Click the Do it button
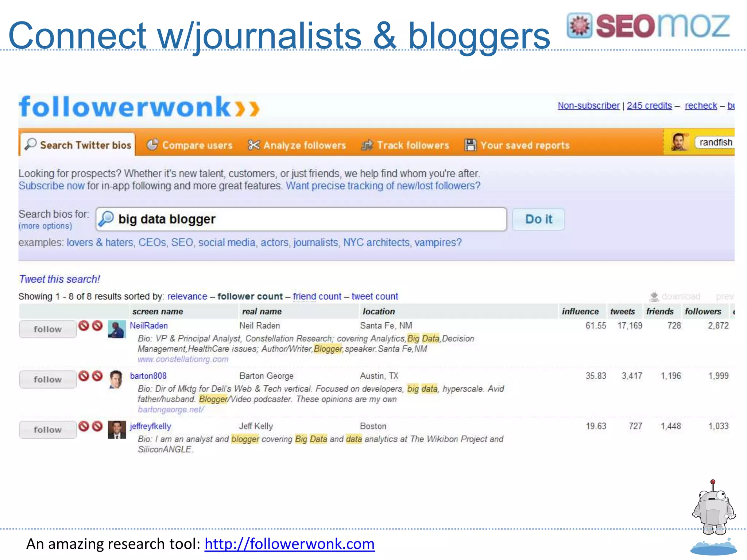 click(x=538, y=219)
